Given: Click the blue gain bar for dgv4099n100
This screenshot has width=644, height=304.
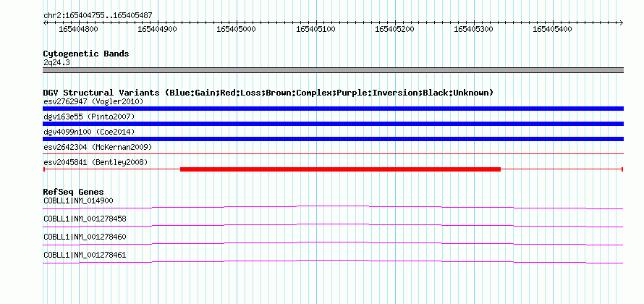Looking at the screenshot, I should 333,139.
